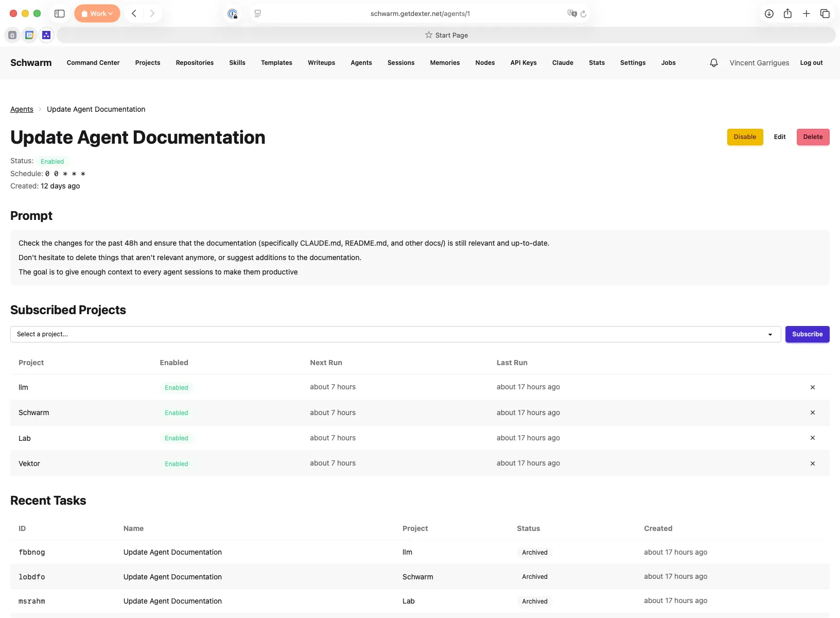
Task: Click the 1Password extension icon
Action: click(233, 14)
